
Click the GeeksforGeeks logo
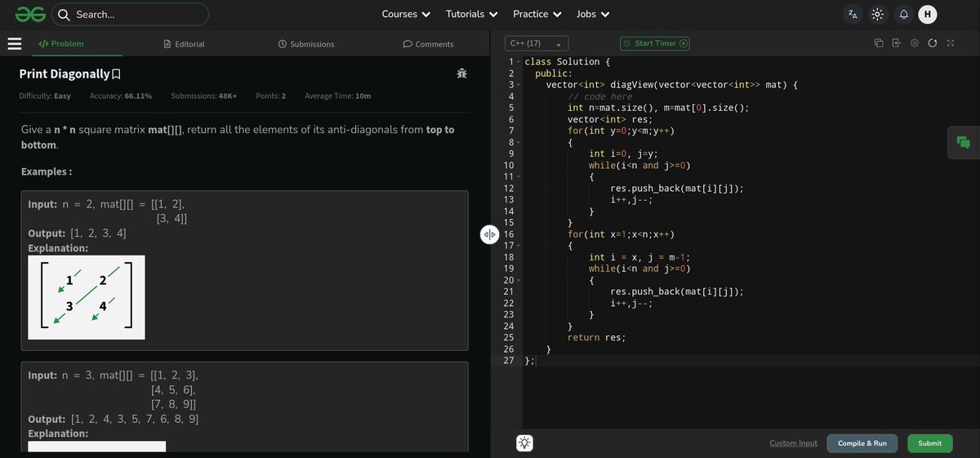coord(29,14)
